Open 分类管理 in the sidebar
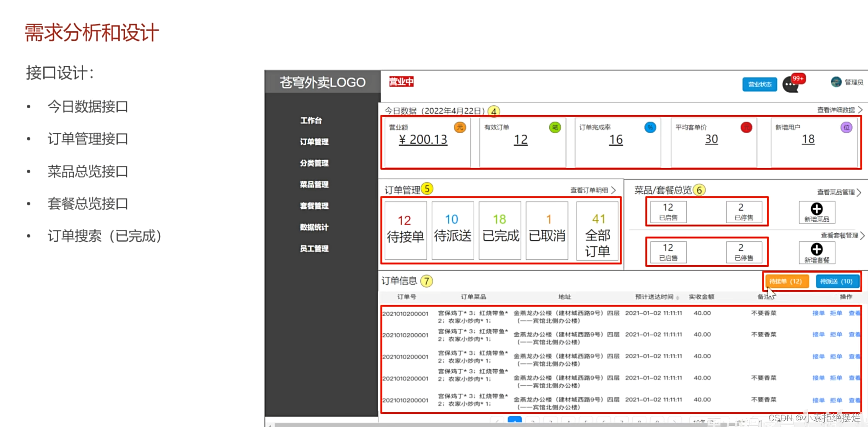The width and height of the screenshot is (868, 427). 314,163
